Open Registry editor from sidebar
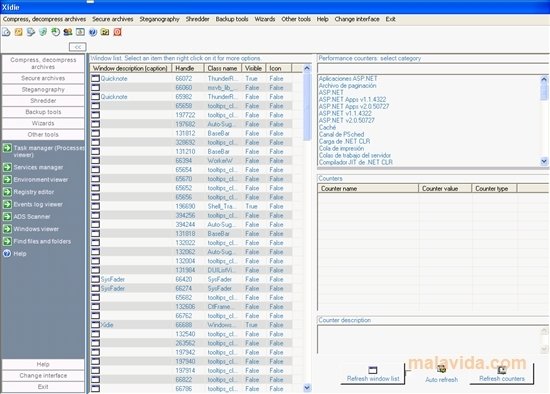This screenshot has width=550, height=394. tap(29, 192)
